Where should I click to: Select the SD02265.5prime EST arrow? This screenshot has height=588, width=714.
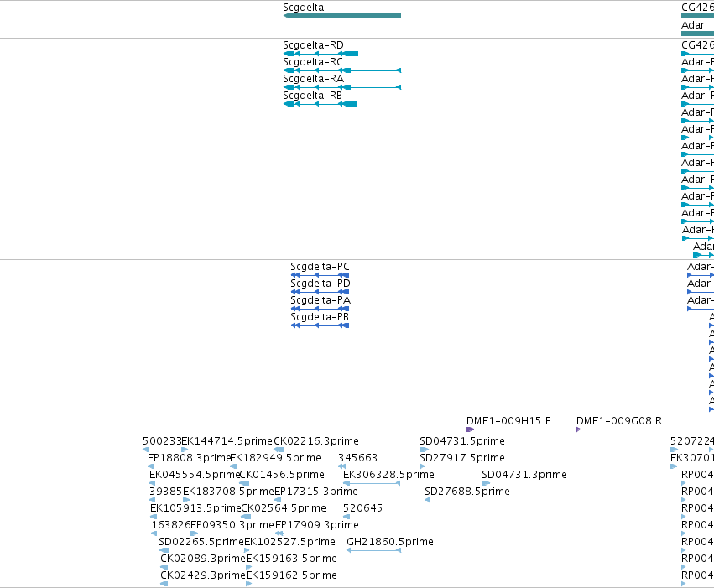(164, 551)
